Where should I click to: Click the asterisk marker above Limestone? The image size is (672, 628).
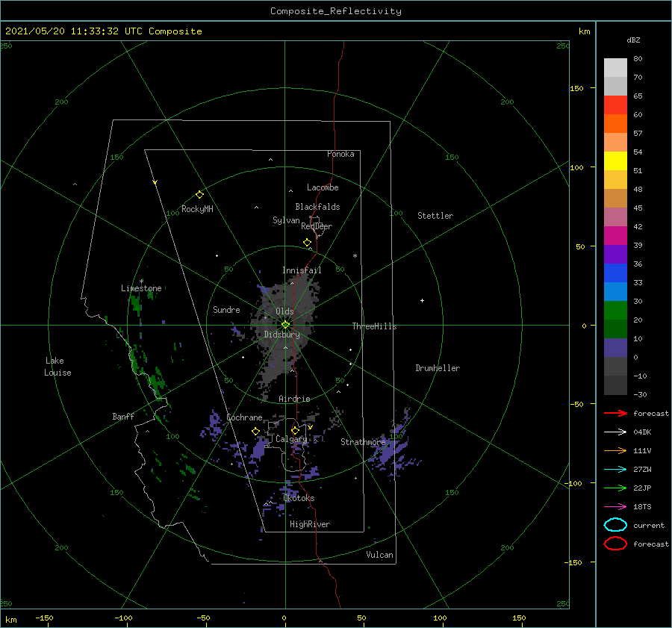coord(141,282)
